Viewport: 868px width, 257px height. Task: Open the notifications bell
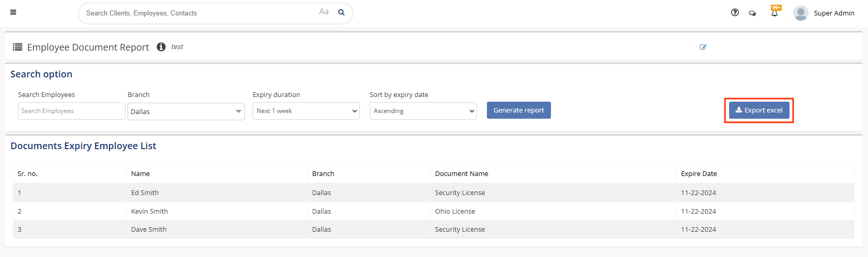click(775, 13)
